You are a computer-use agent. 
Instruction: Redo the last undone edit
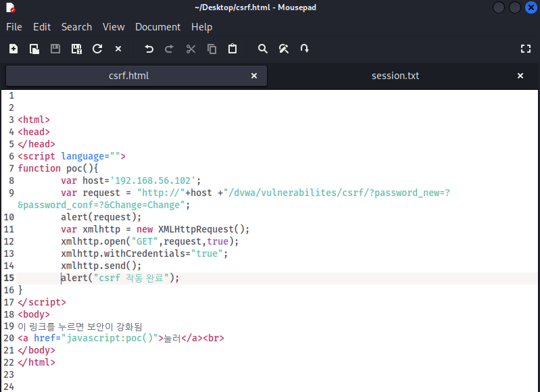tap(169, 49)
